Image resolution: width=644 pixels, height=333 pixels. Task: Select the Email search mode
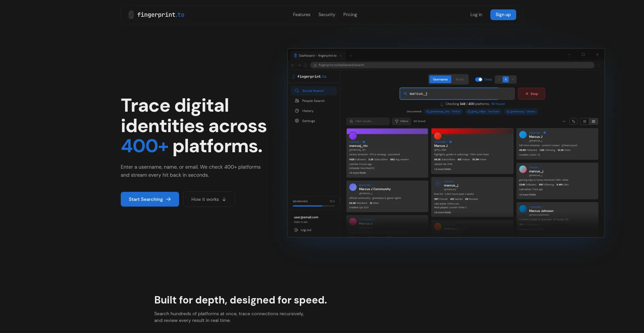pyautogui.click(x=460, y=79)
